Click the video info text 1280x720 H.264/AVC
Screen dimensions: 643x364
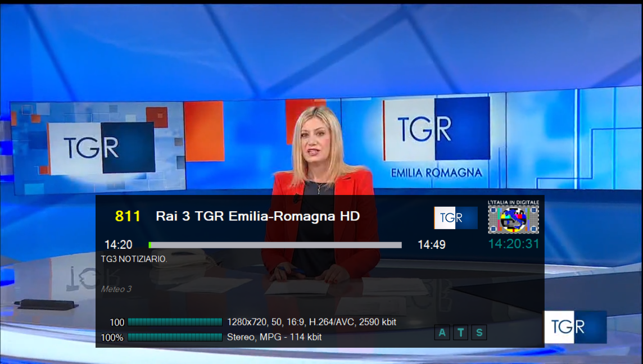click(x=311, y=322)
